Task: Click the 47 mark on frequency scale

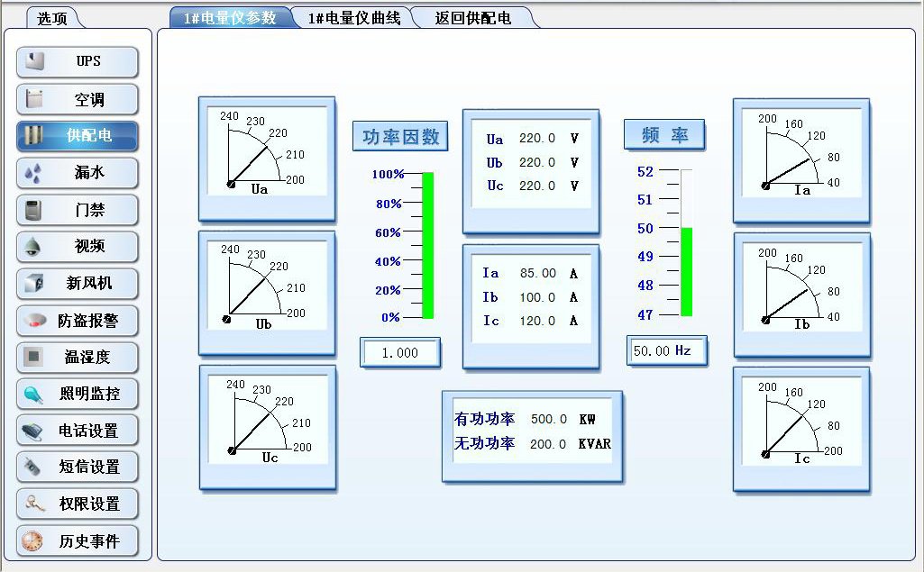Action: click(645, 315)
